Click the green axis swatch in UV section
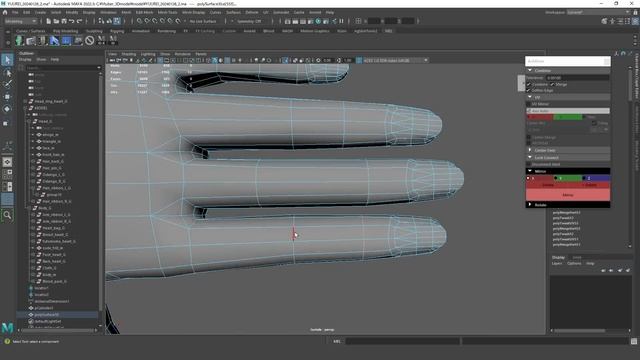 [568, 117]
